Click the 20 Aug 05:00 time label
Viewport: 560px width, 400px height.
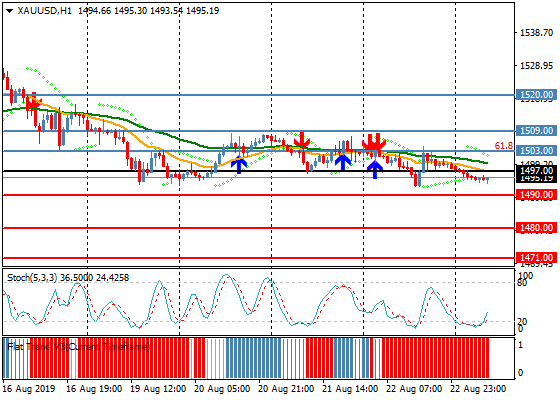pos(222,388)
